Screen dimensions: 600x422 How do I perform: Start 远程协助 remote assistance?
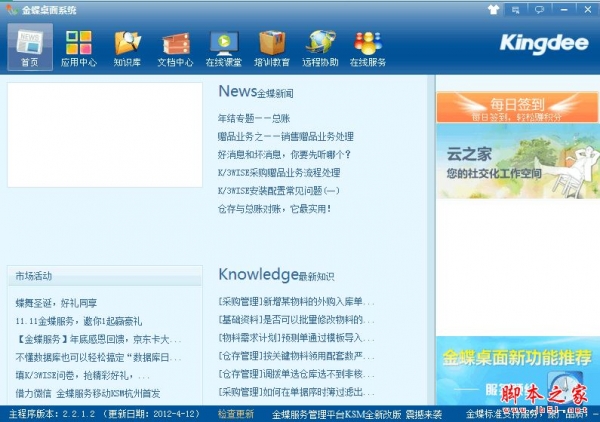(320, 48)
